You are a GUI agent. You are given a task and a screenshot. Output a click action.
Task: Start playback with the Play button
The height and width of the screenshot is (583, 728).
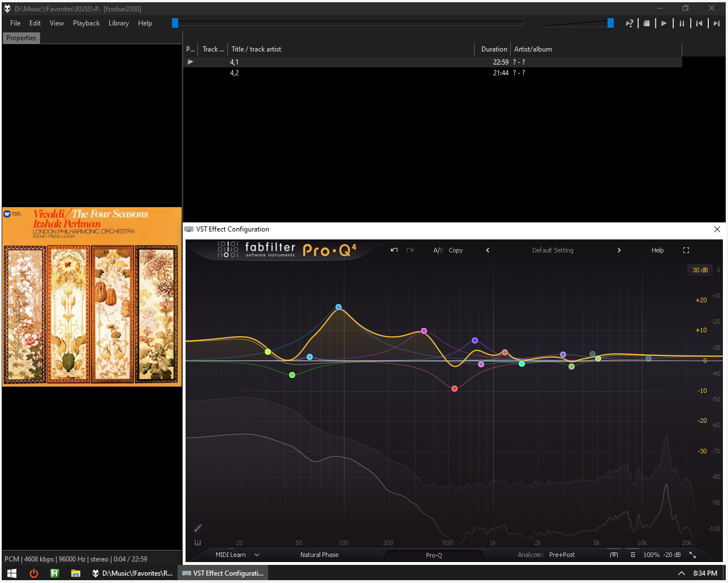pyautogui.click(x=664, y=23)
